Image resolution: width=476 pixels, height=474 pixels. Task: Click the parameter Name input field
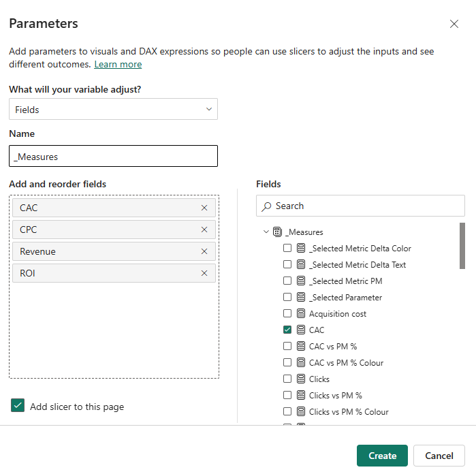pos(113,156)
